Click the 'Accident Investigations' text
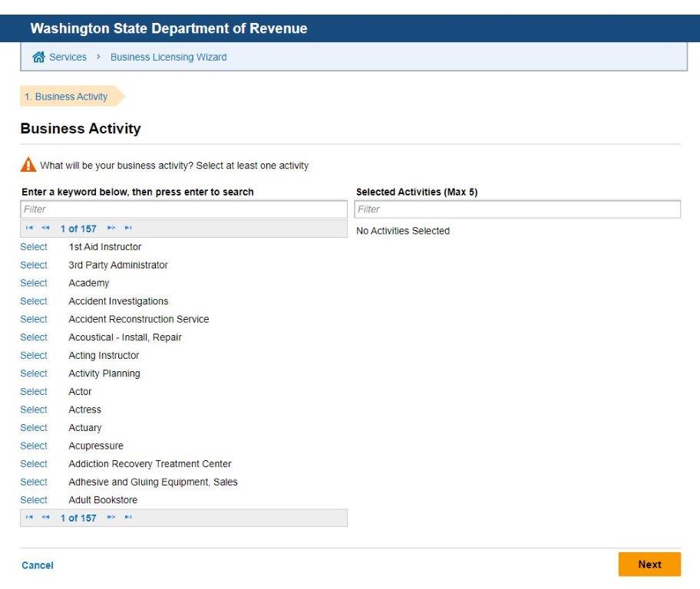 tap(118, 301)
